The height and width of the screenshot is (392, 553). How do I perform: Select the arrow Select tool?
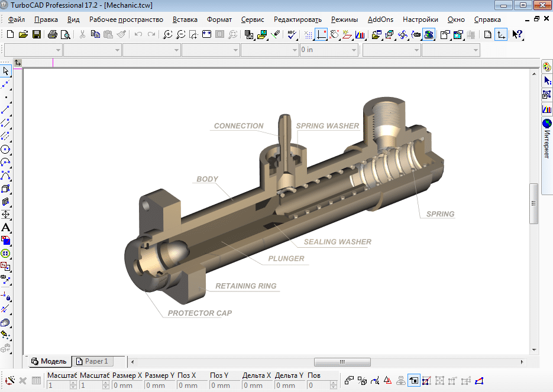click(7, 70)
